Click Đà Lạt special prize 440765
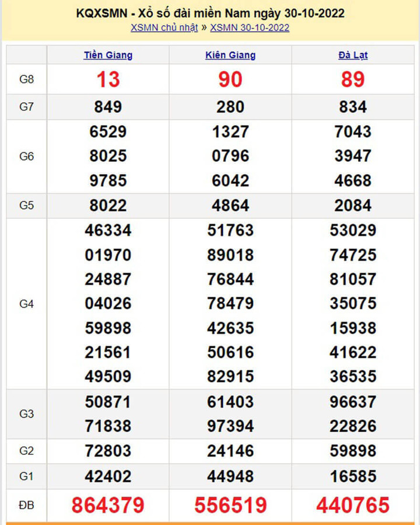Image resolution: width=420 pixels, height=525 pixels. click(353, 505)
